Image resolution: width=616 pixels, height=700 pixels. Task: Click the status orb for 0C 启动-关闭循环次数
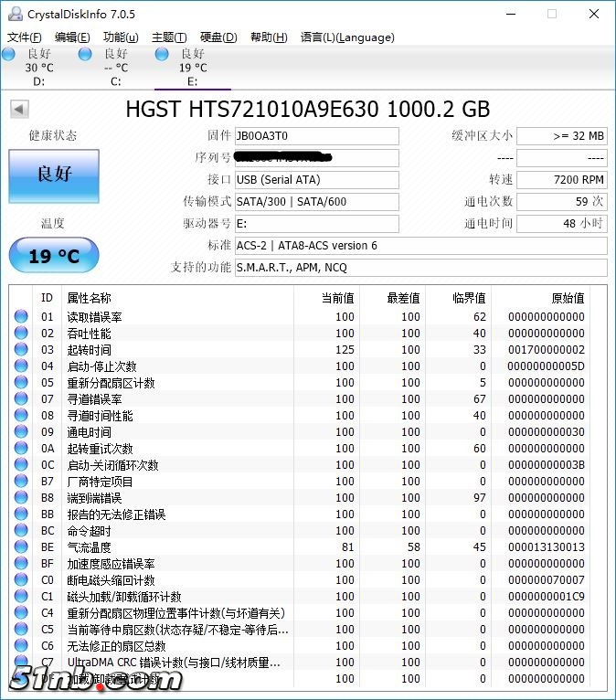[x=21, y=464]
